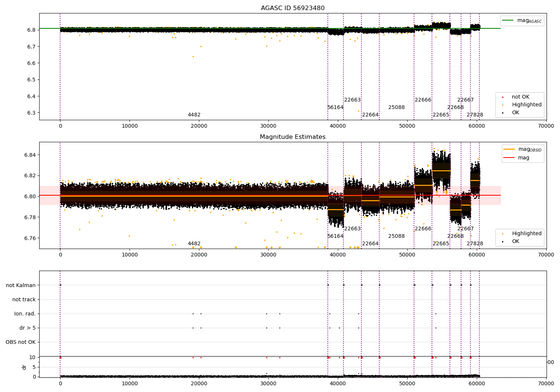
Task: Click the rotated 'dr' axis label
Action: coord(24,367)
